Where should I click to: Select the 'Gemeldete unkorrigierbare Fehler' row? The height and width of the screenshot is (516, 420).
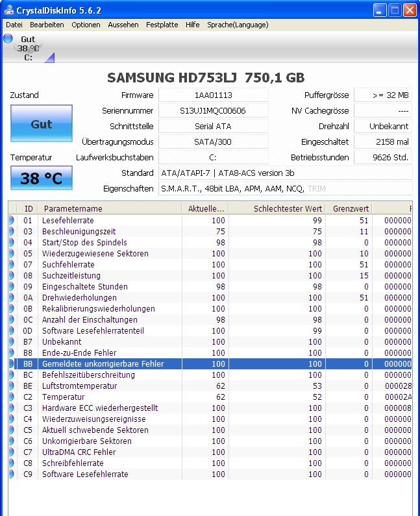(x=210, y=363)
